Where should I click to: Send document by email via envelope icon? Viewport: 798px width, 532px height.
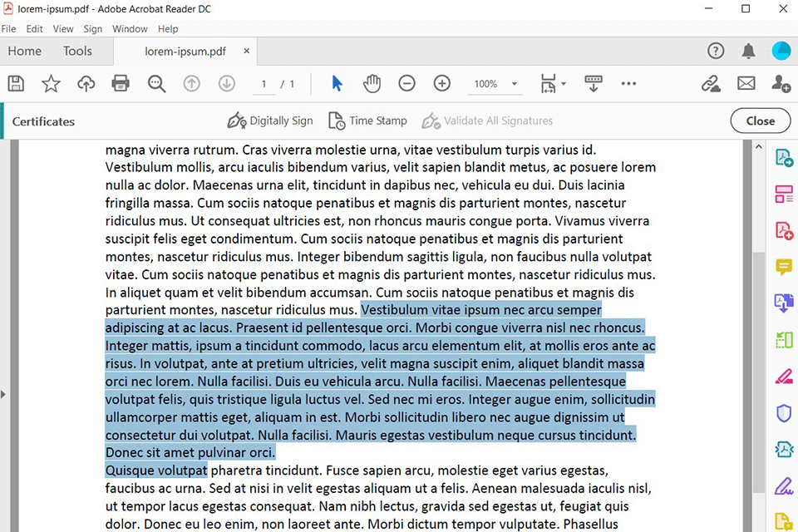(x=746, y=83)
